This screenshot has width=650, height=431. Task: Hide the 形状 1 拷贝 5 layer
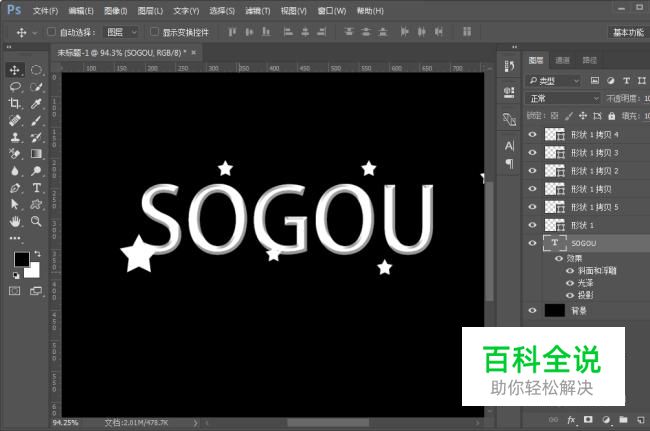pyautogui.click(x=532, y=207)
